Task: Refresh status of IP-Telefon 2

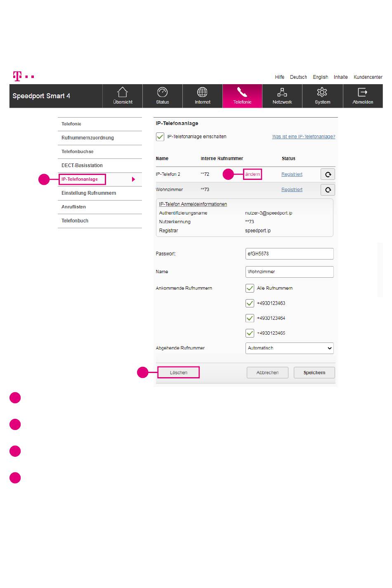Action: [328, 174]
